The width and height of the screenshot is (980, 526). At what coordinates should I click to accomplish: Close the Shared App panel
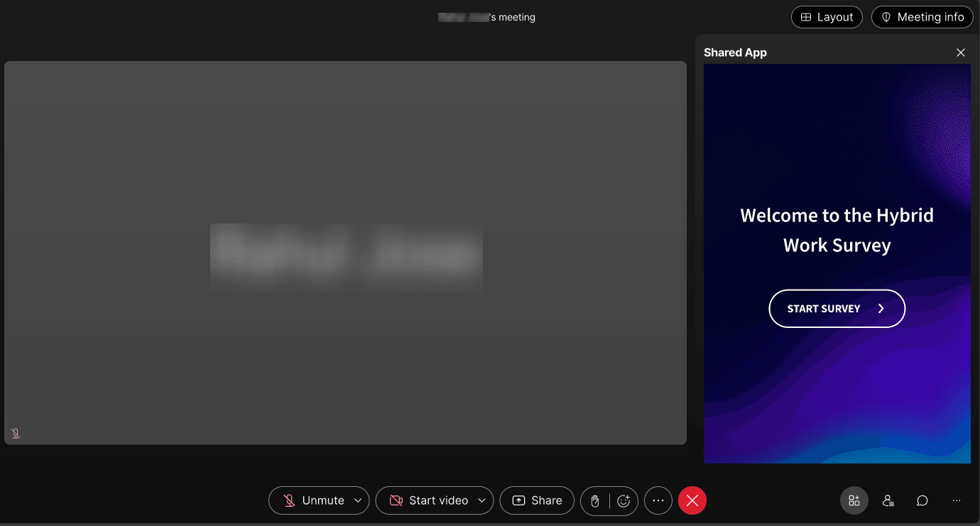tap(961, 53)
